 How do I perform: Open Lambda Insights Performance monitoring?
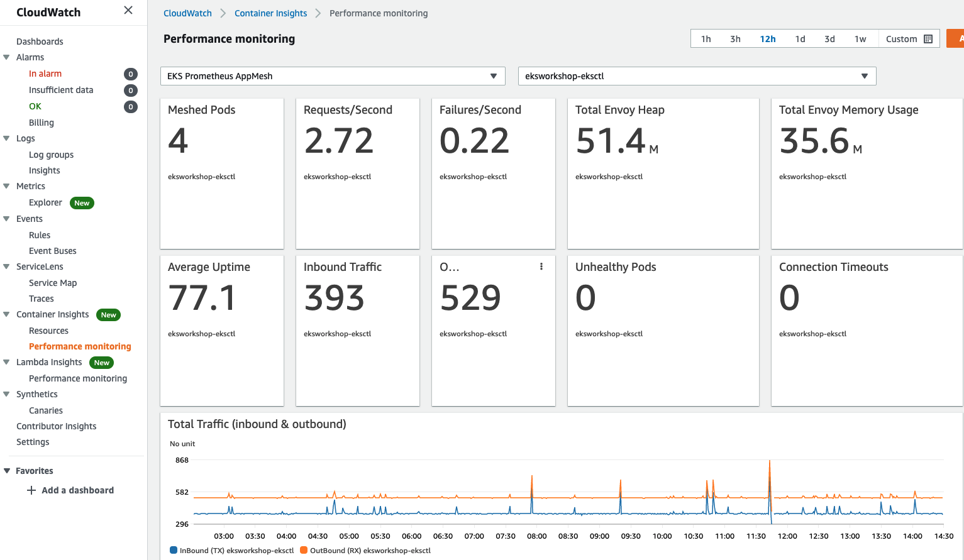pyautogui.click(x=78, y=378)
